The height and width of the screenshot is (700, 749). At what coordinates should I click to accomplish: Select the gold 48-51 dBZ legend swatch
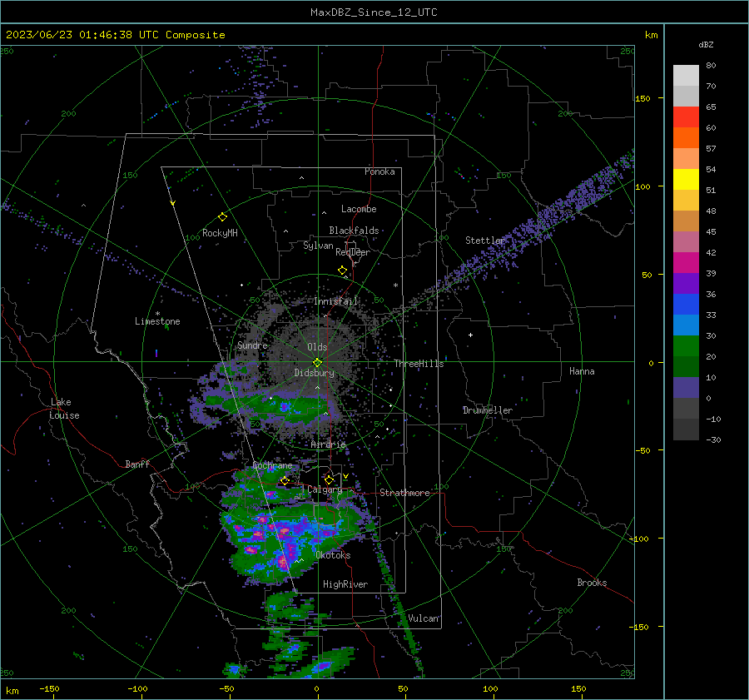pyautogui.click(x=686, y=201)
